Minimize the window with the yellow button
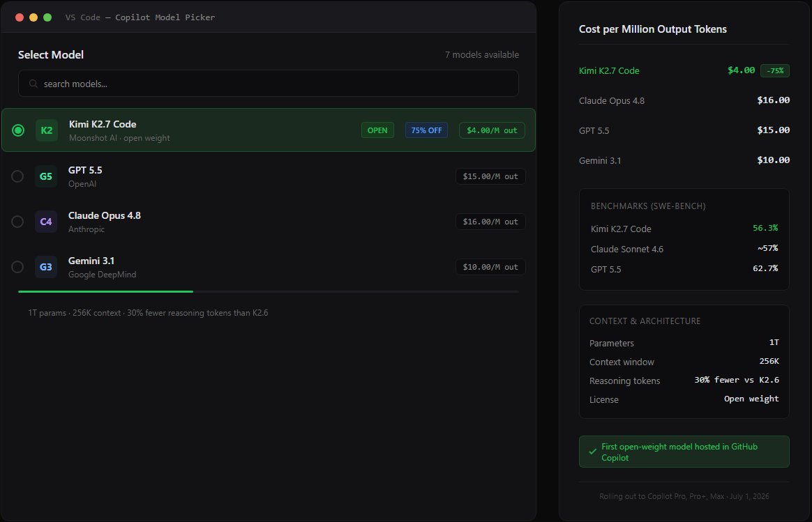812x522 pixels. [33, 17]
